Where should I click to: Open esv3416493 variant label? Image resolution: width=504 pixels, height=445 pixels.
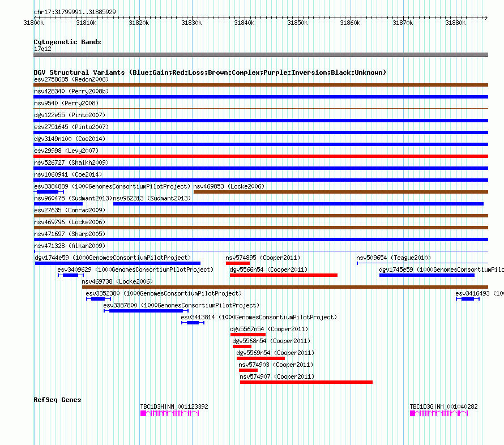tap(480, 293)
